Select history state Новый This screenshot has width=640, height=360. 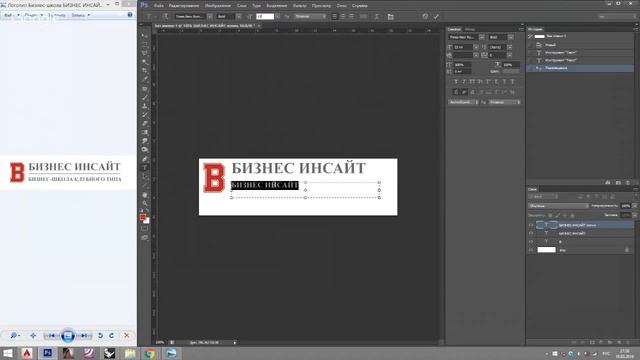(580, 45)
